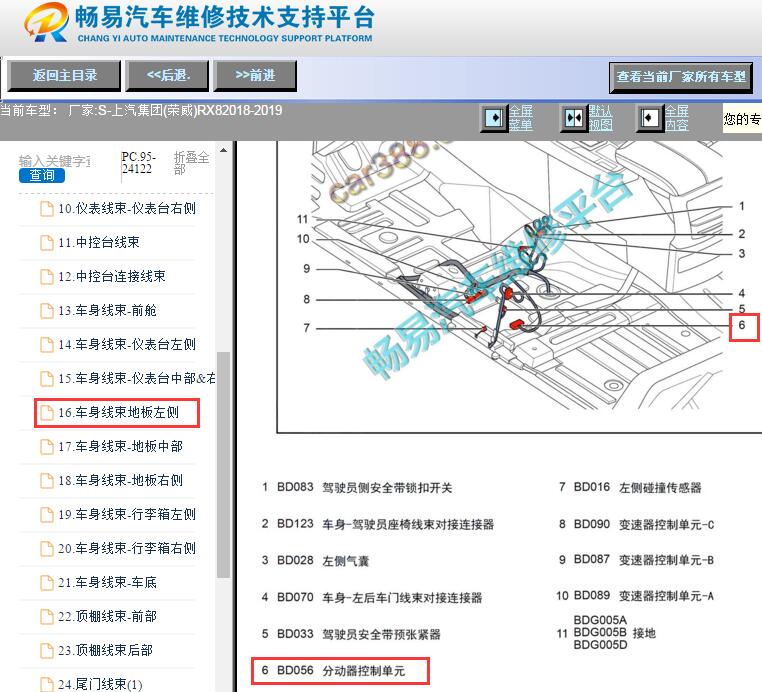Click the PC.95-24122 code text
The image size is (762, 692).
138,163
